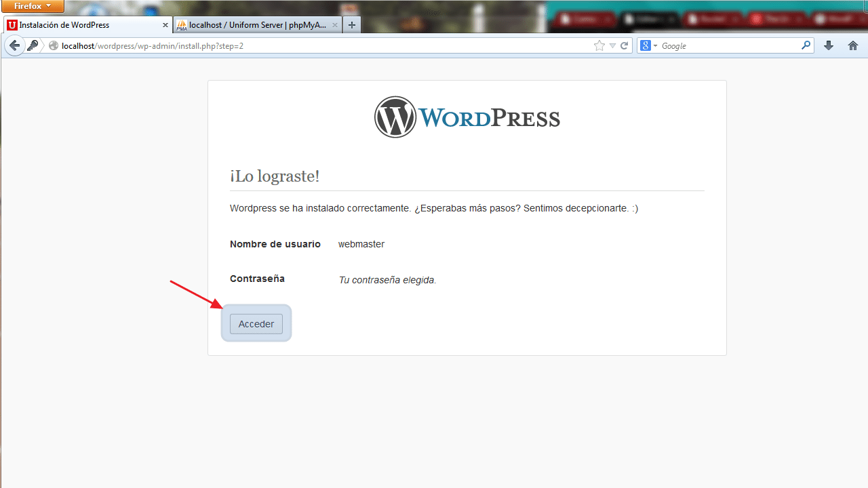Switch to the localhost Uniform Server phpMyAdmin tab

point(258,25)
